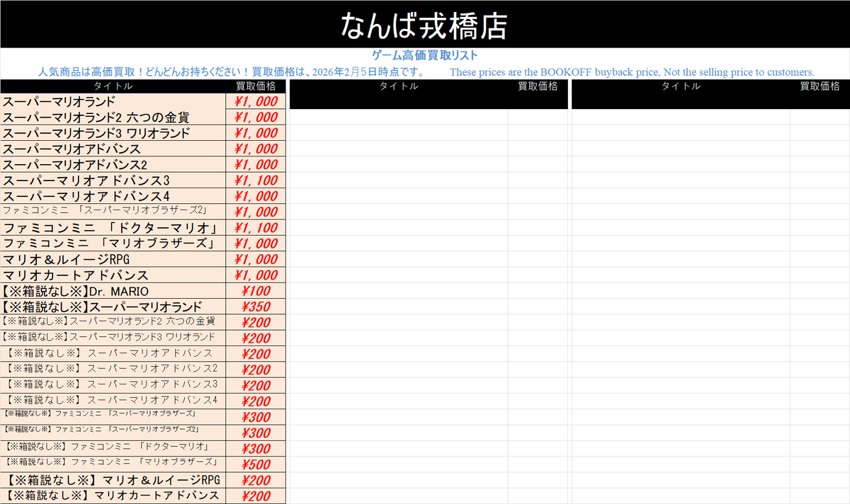Select the スーパーマリオアドバンス2 title priced ¥1,000
This screenshot has width=850, height=504.
pos(113,164)
